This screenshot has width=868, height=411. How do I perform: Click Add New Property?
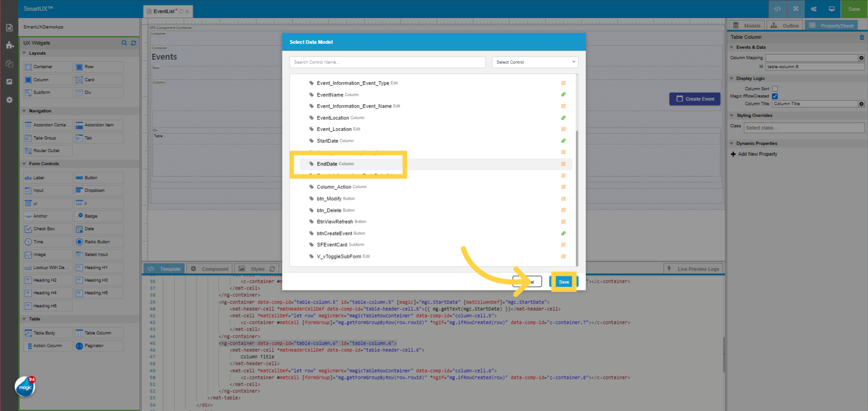click(x=754, y=154)
